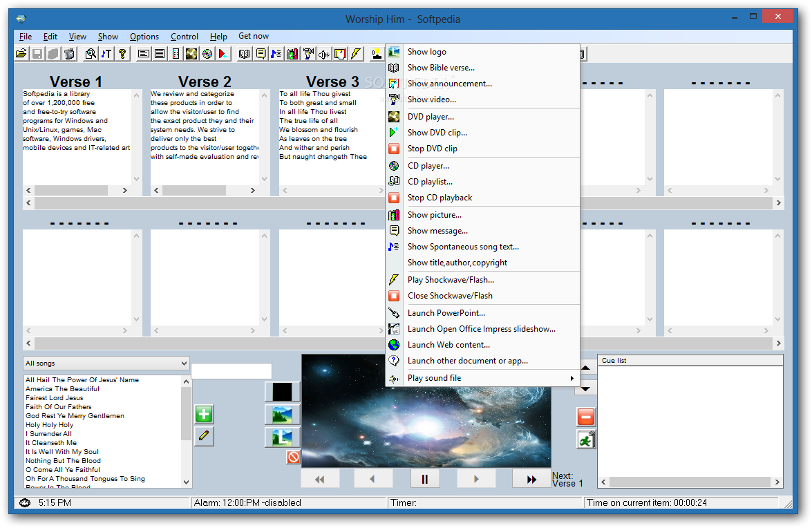Click the green plus add song button

(204, 414)
